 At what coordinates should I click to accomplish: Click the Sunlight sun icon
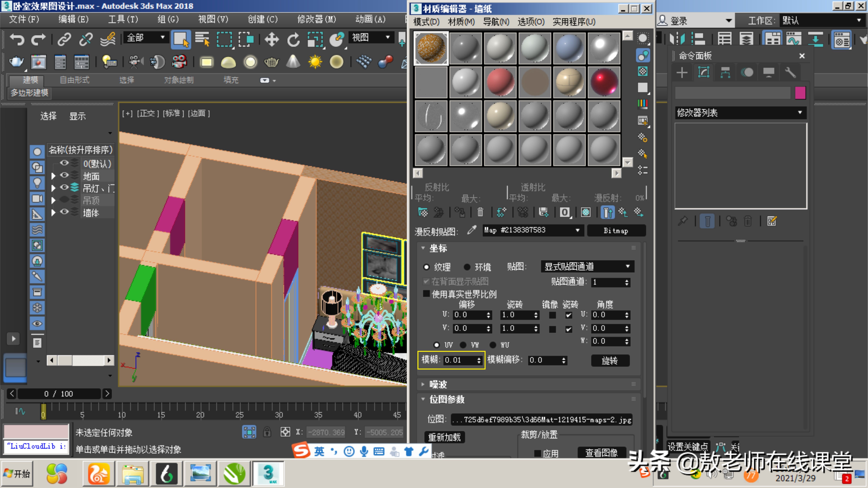[315, 62]
